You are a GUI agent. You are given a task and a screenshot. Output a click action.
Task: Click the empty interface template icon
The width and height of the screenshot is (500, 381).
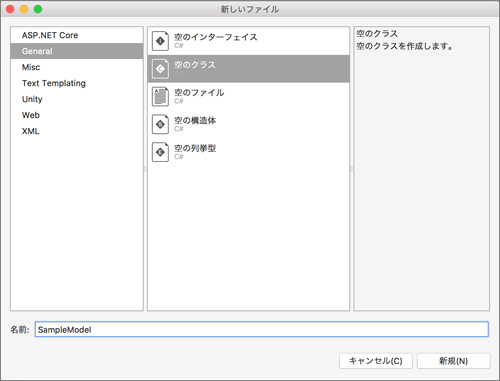160,41
